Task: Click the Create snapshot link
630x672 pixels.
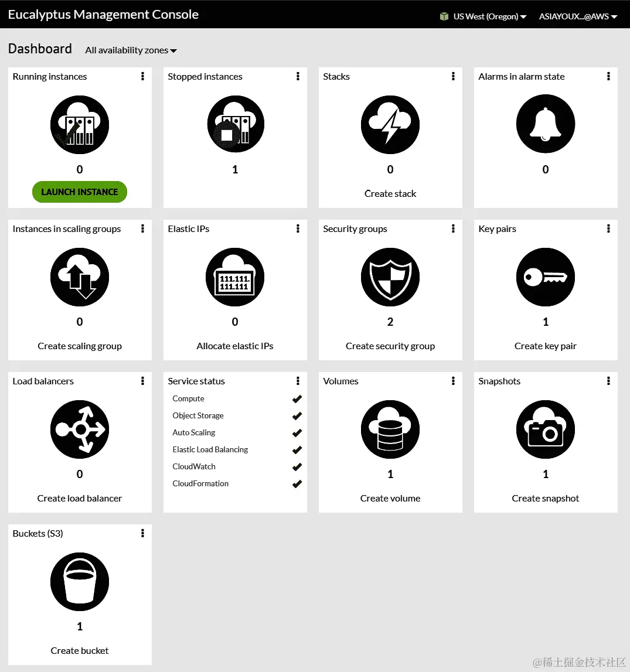Action: (546, 499)
